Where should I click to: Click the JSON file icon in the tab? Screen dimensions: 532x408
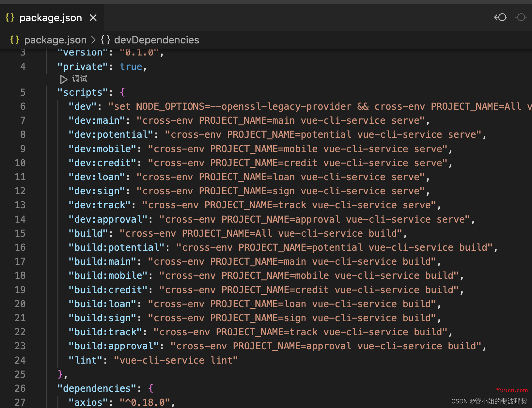pyautogui.click(x=10, y=18)
